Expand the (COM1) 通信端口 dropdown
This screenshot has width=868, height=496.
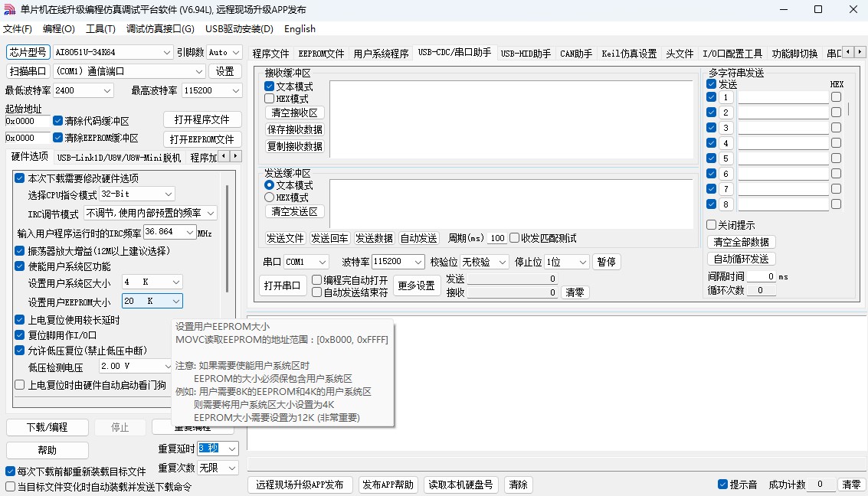coord(198,72)
